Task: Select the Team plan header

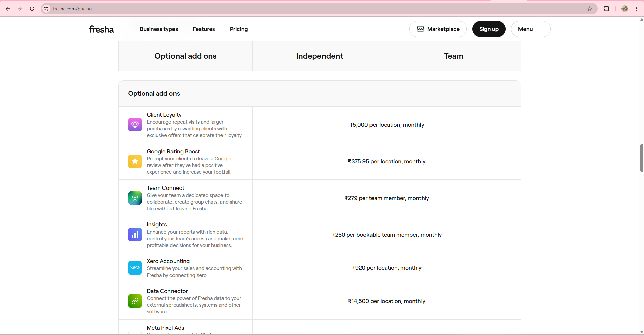Action: pyautogui.click(x=454, y=56)
